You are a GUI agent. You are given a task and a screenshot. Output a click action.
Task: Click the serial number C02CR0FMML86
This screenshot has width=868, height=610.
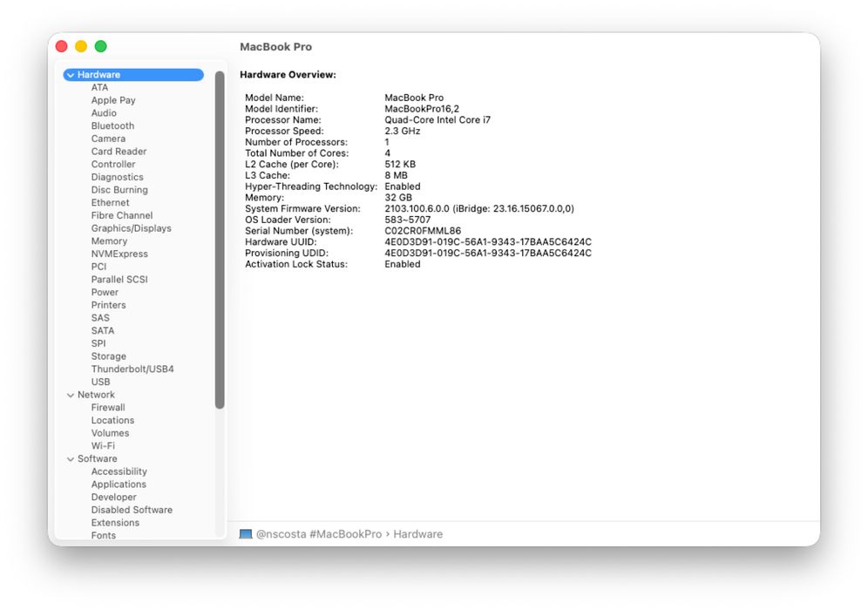(423, 231)
